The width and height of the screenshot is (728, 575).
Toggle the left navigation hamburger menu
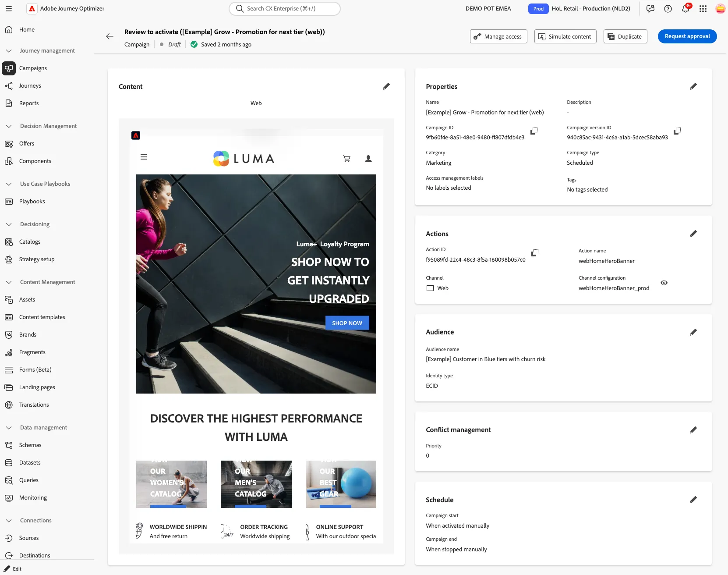click(x=9, y=9)
